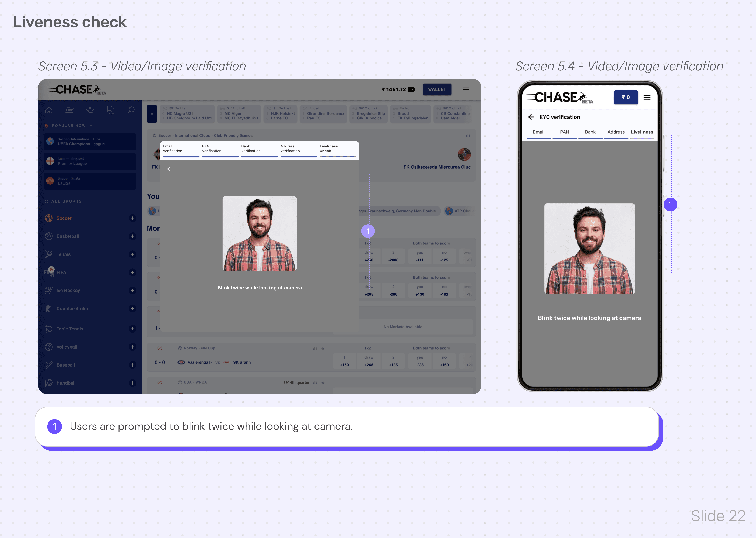
Task: Click the search magnifier icon in sidebar
Action: [x=131, y=110]
